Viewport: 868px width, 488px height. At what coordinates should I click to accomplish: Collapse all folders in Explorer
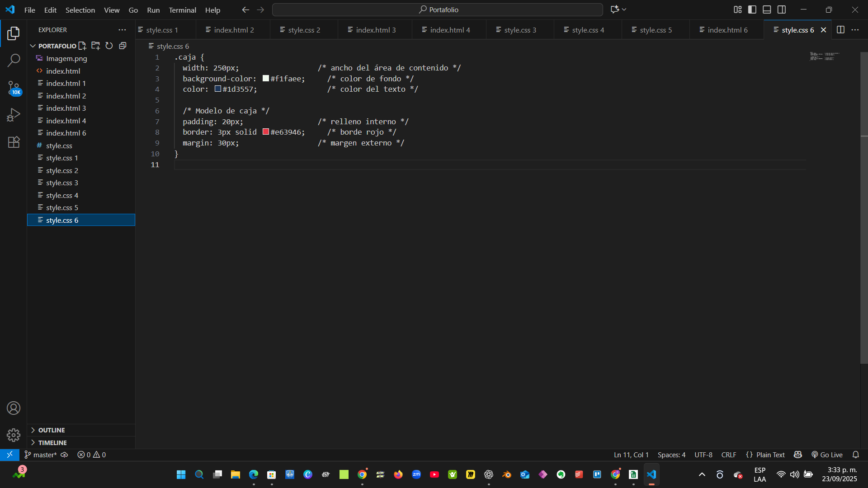point(123,46)
